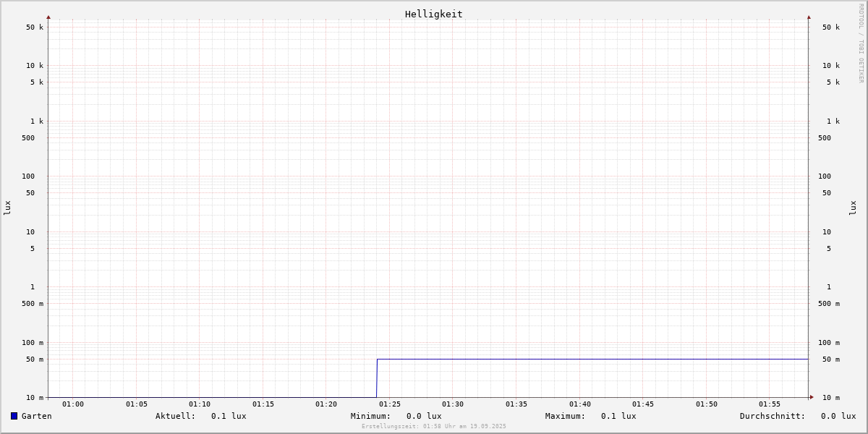Select the 01:55 time axis label
Screen dimensions: 868x434
(x=770, y=404)
